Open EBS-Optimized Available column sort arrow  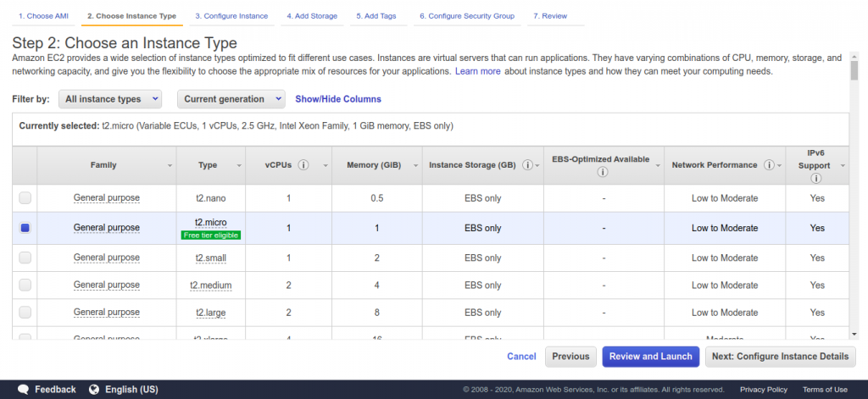658,166
